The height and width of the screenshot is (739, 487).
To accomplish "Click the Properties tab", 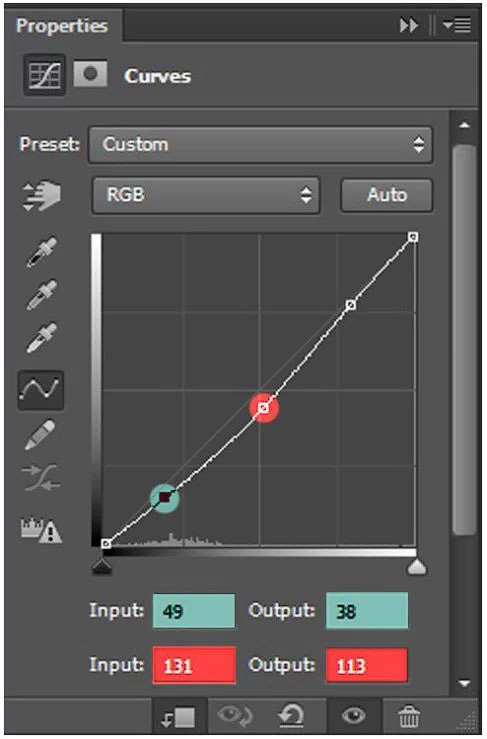I will click(x=62, y=25).
